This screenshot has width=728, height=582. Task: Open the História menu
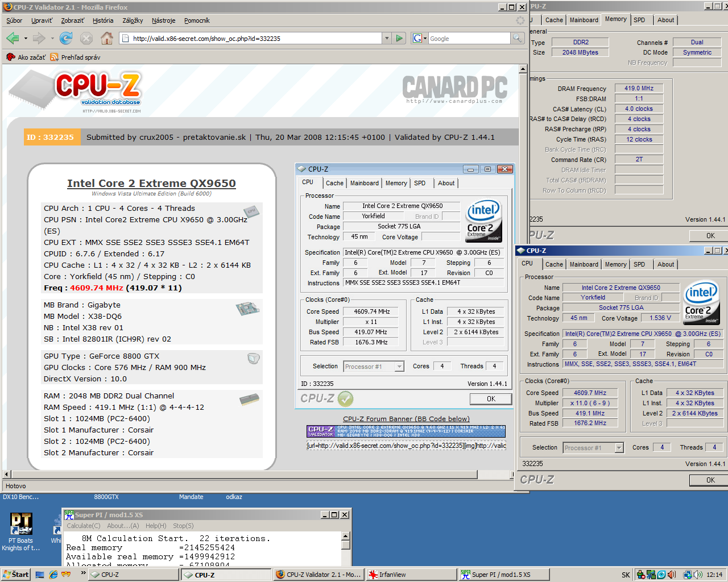[103, 20]
